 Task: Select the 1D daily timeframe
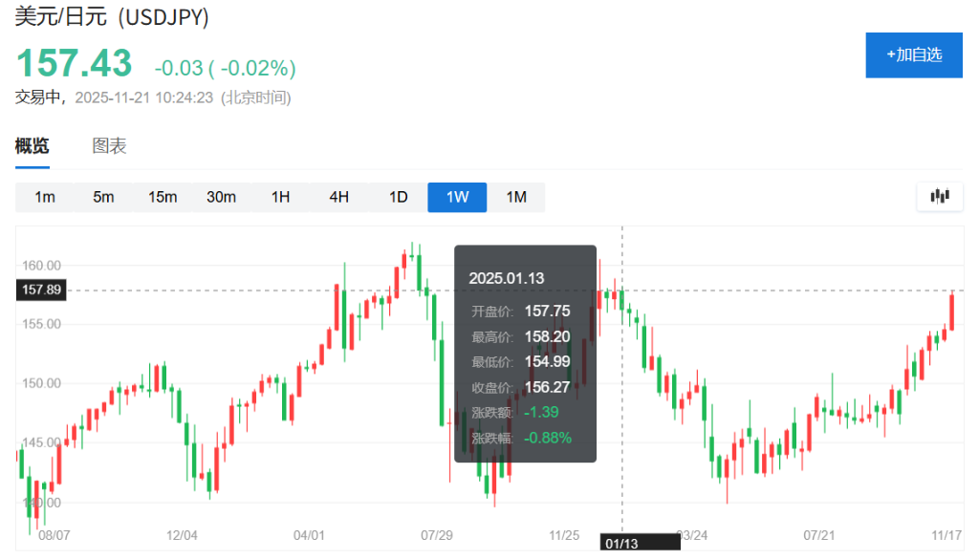pos(398,197)
